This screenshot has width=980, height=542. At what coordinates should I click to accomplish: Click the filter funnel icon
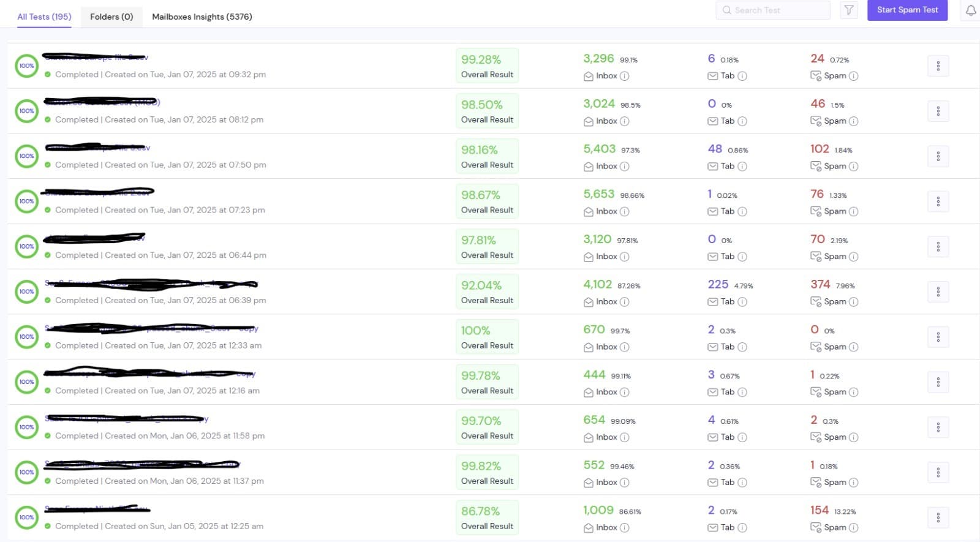pos(848,10)
